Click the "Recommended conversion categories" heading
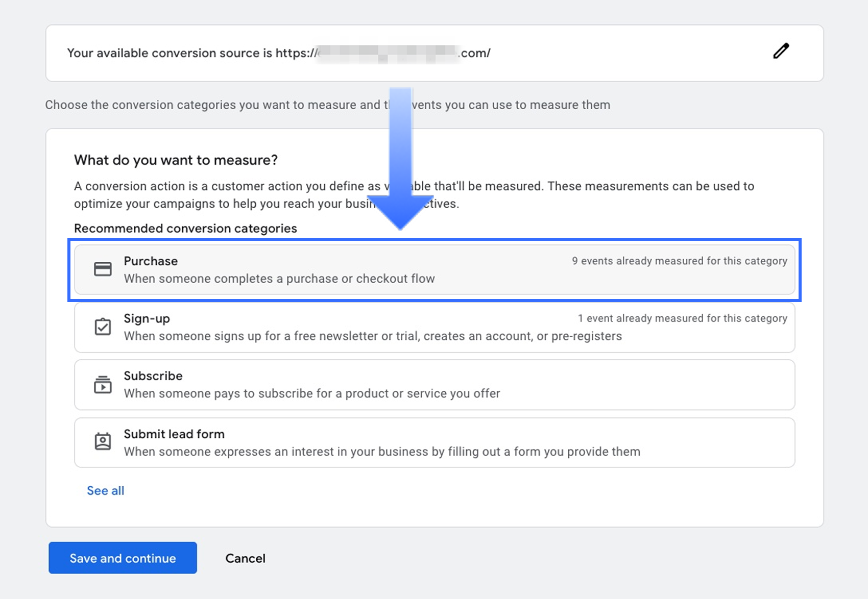The width and height of the screenshot is (868, 599). (x=185, y=228)
